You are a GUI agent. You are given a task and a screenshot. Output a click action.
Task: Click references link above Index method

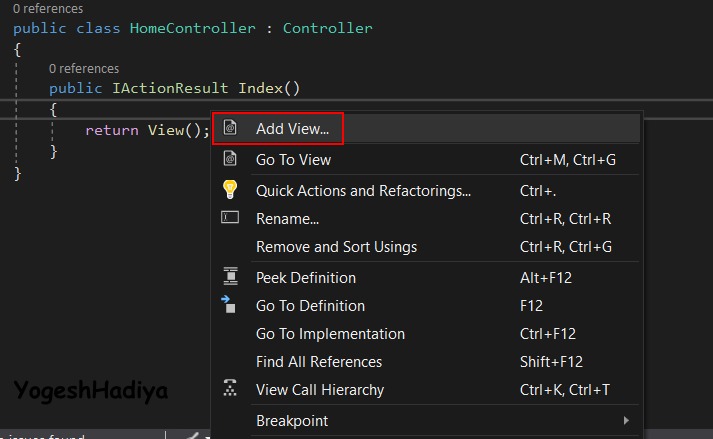pos(83,68)
